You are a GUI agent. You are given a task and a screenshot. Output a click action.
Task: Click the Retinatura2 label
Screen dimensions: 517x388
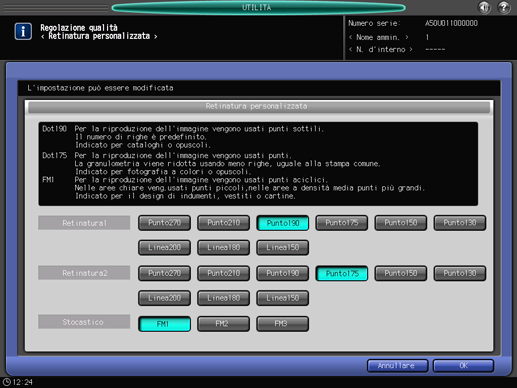[84, 273]
